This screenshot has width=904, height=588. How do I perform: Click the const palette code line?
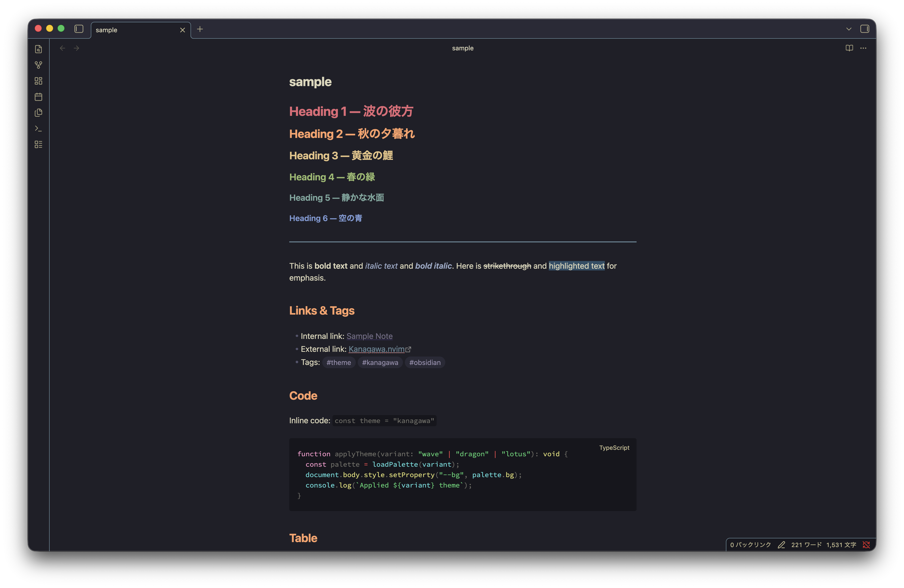pyautogui.click(x=383, y=464)
